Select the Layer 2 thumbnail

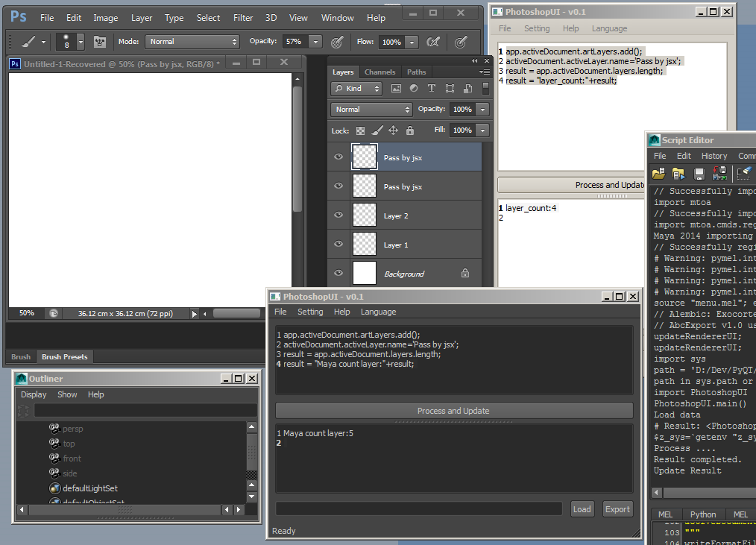pyautogui.click(x=365, y=215)
